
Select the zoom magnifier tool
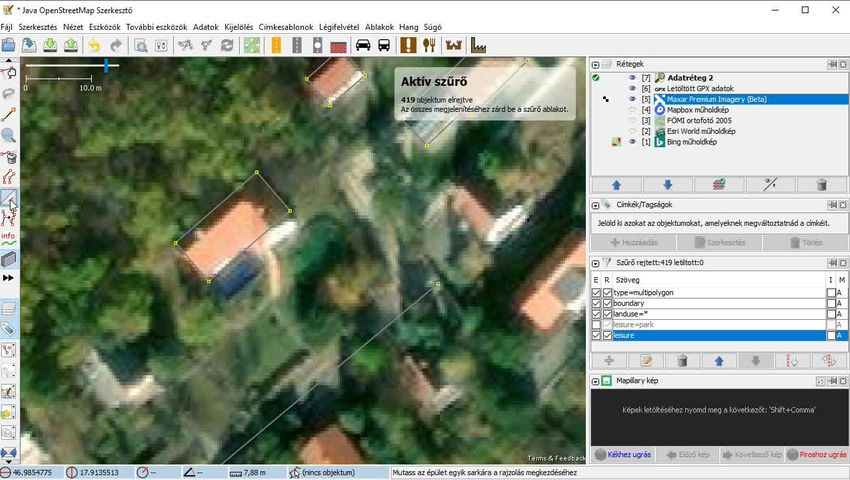[x=9, y=136]
